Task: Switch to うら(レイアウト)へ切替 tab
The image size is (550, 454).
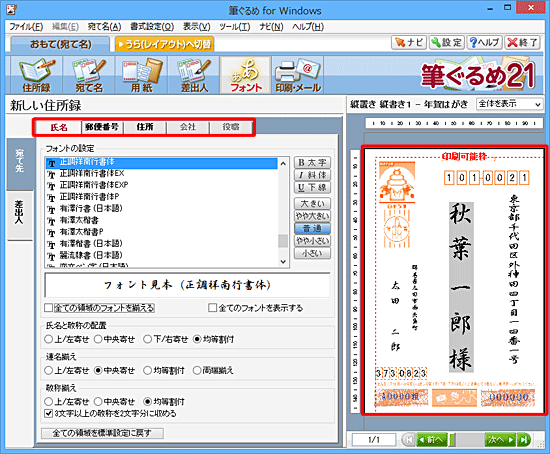Action: [164, 44]
